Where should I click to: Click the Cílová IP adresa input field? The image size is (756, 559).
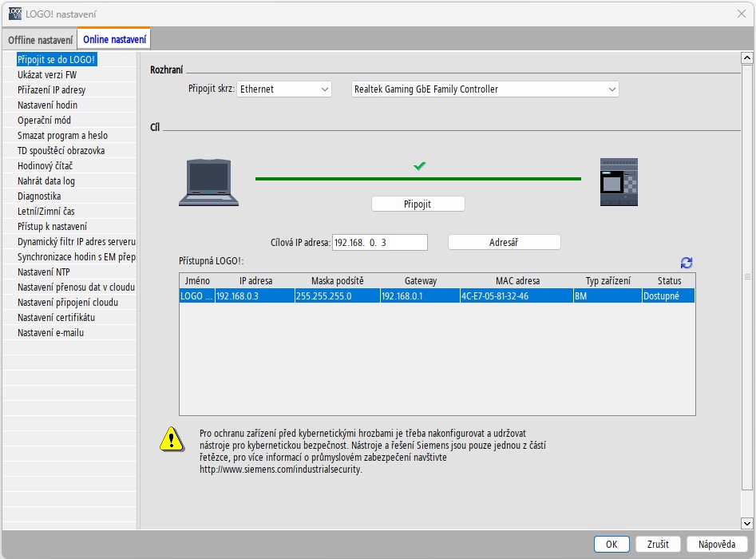380,243
